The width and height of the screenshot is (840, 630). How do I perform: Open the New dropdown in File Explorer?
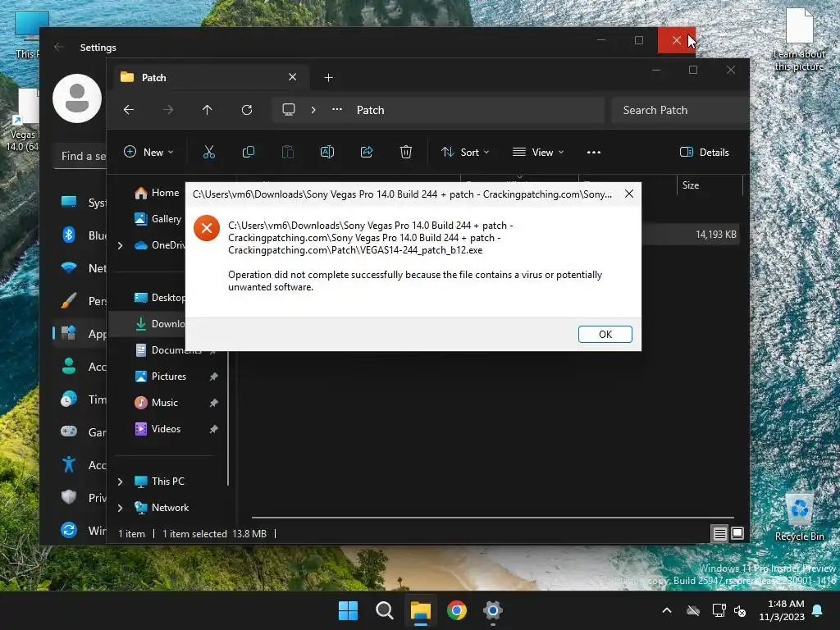click(148, 152)
